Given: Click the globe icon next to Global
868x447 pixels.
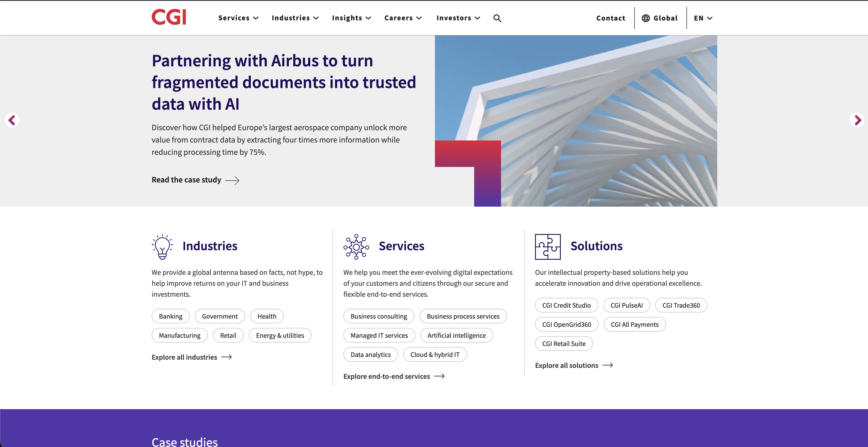Looking at the screenshot, I should pyautogui.click(x=646, y=18).
